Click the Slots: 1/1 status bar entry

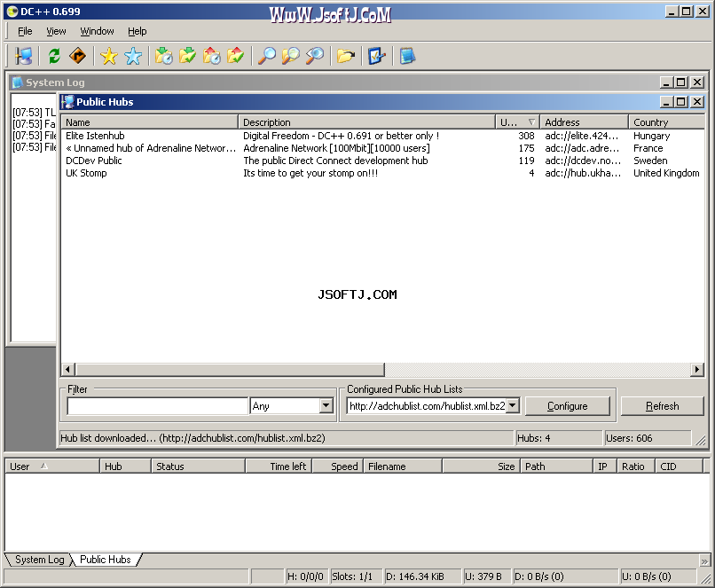point(356,576)
